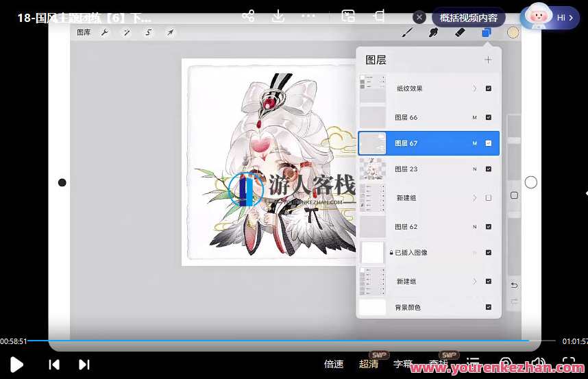Viewport: 588px width, 379px height.
Task: Dismiss the summary prompt with X icon
Action: pyautogui.click(x=419, y=17)
